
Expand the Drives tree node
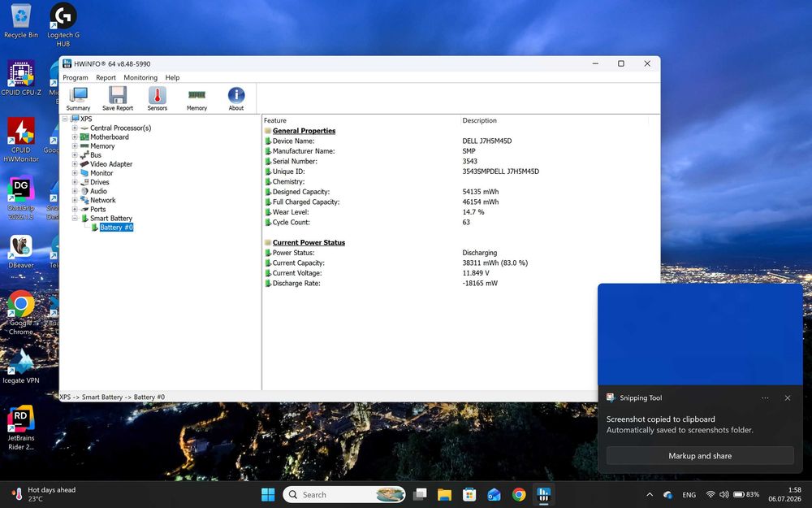(75, 182)
